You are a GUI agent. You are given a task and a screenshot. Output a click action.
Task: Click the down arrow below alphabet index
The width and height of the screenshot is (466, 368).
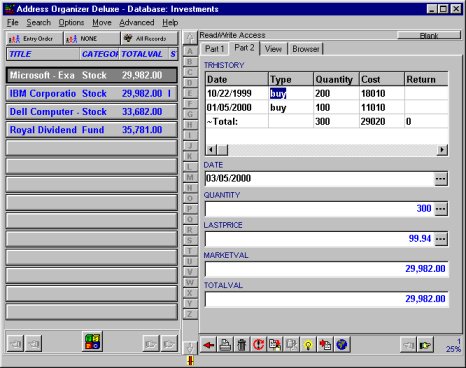pyautogui.click(x=190, y=348)
